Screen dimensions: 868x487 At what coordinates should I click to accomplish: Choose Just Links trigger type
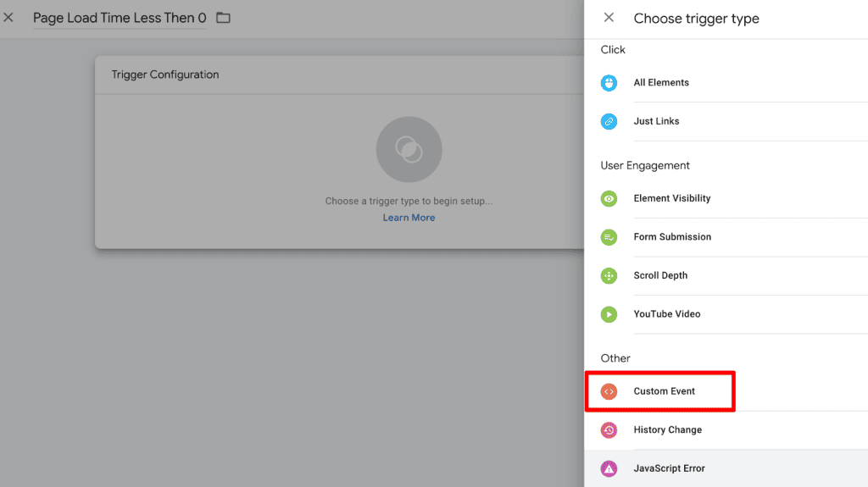tap(657, 121)
